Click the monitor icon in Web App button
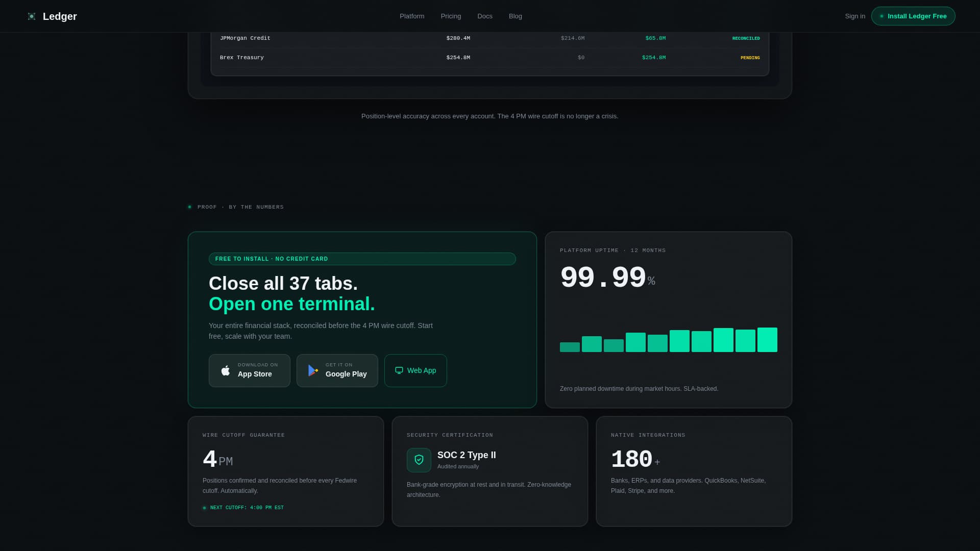980x551 pixels. pos(399,370)
